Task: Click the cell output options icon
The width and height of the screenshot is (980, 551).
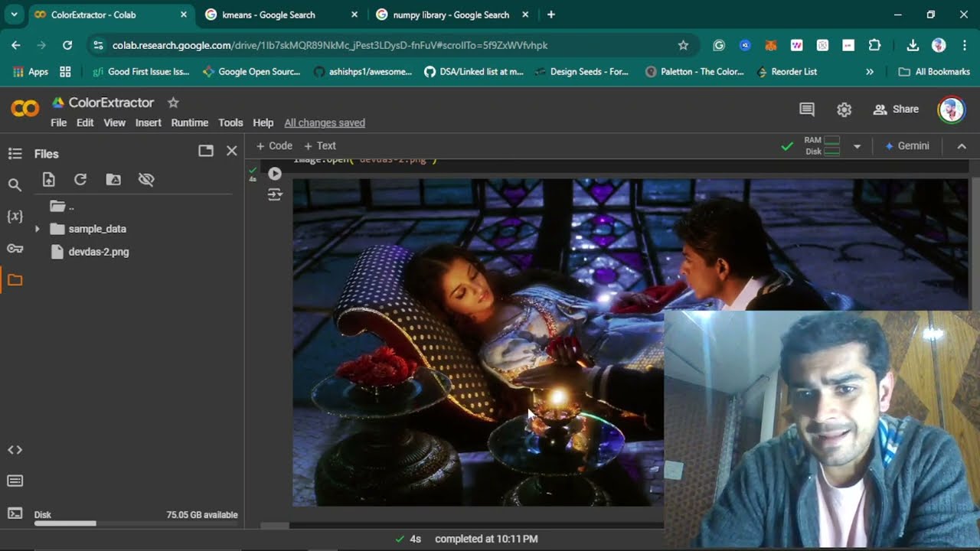Action: (x=275, y=195)
